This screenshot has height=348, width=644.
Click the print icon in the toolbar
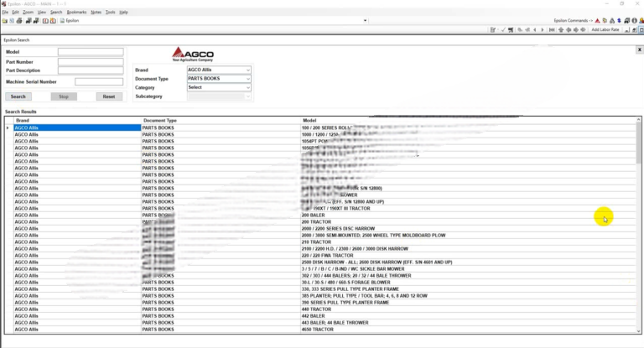19,21
